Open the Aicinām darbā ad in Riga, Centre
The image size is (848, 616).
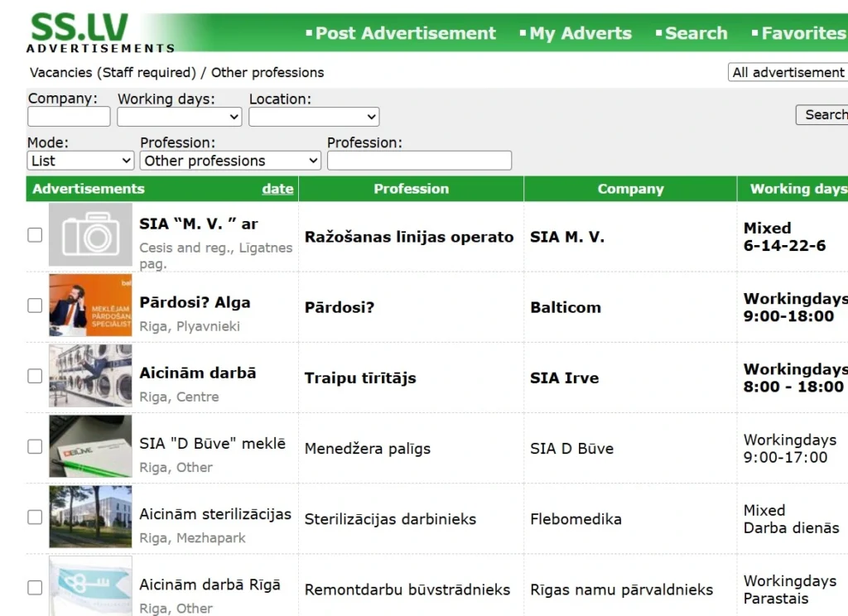click(x=197, y=373)
